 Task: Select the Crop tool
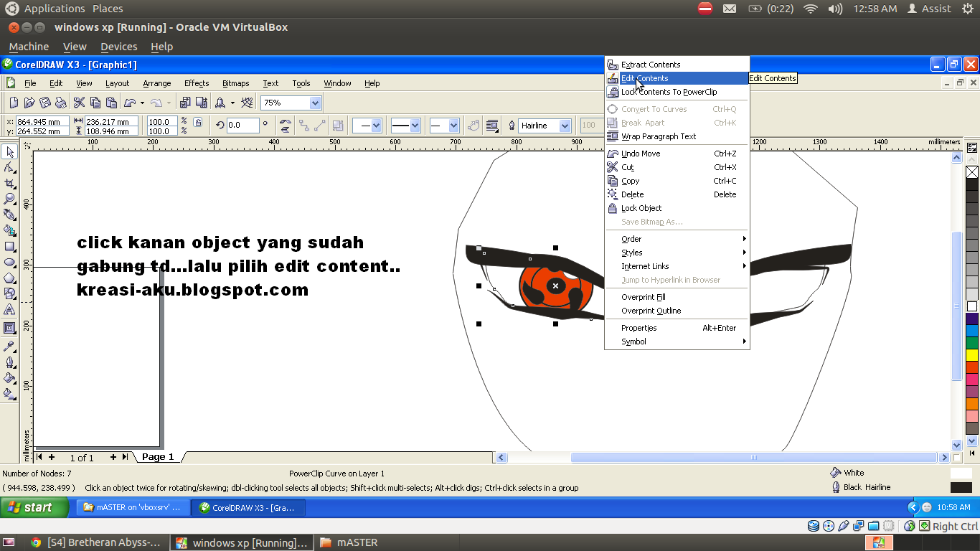coord(9,183)
